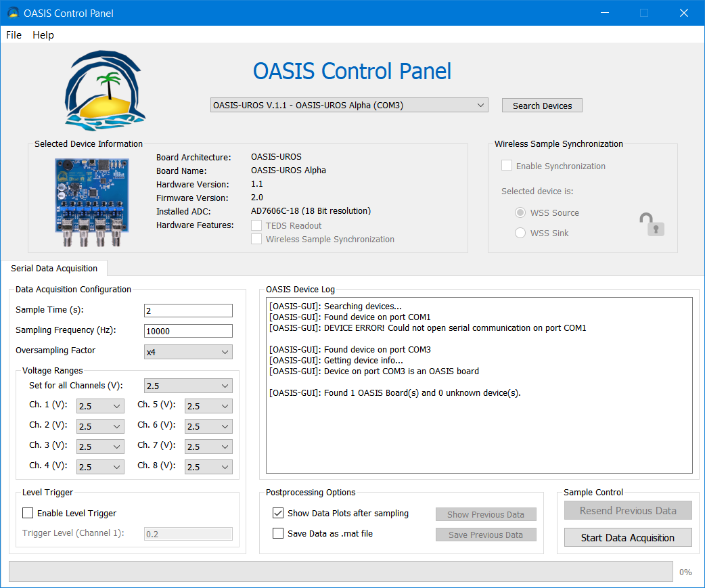The height and width of the screenshot is (588, 705).
Task: Click the Search Devices button
Action: pos(541,105)
